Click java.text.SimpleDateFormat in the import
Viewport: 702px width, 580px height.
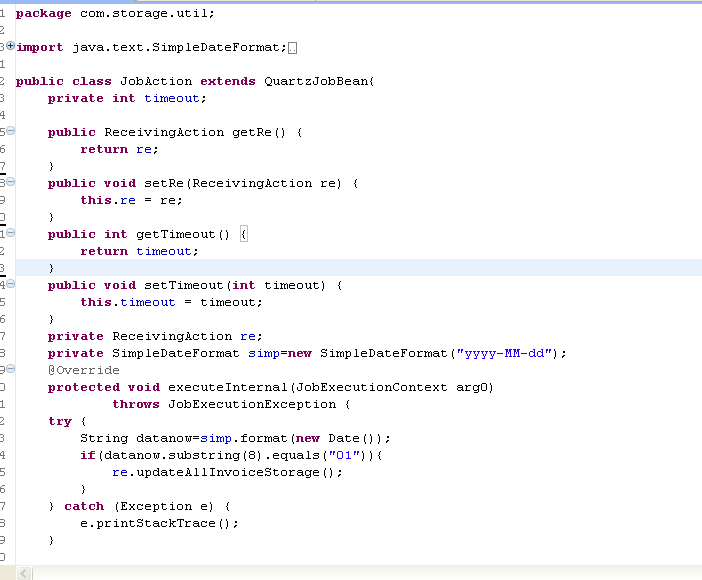tap(176, 47)
